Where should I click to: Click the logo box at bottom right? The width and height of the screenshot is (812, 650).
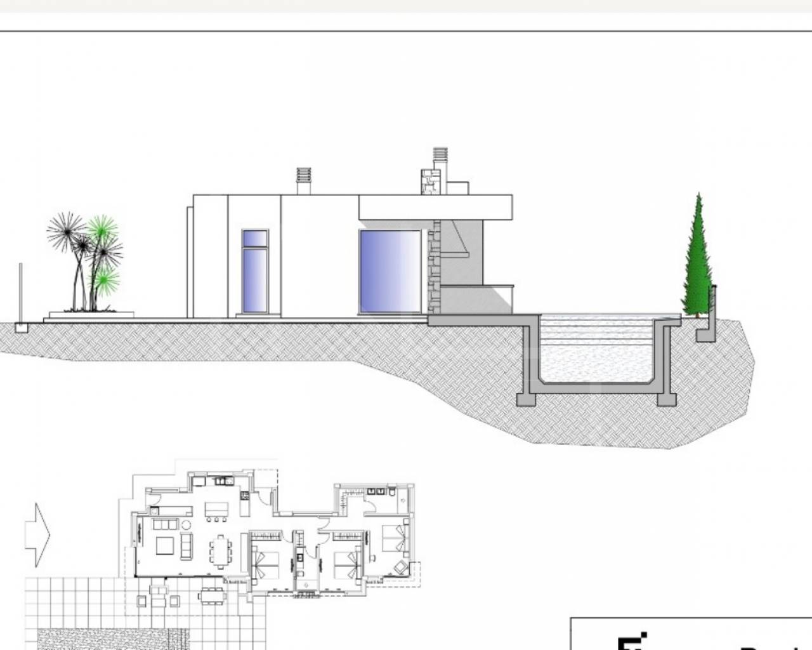pos(691,633)
